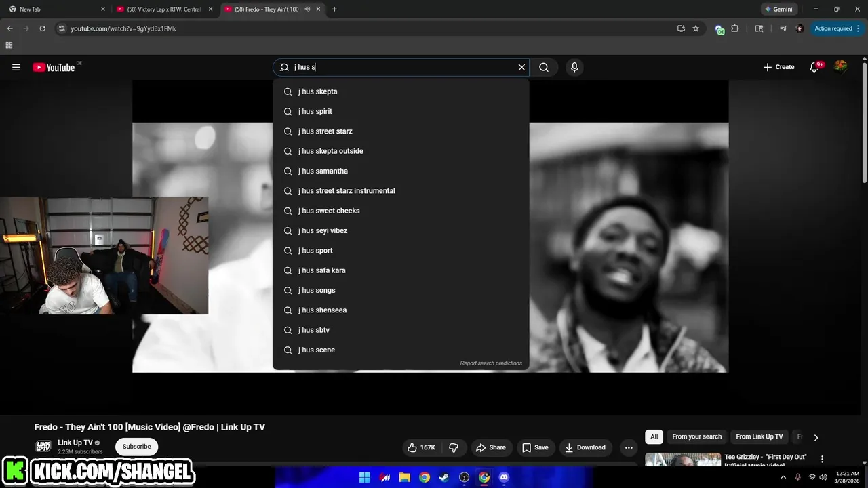Open the apps grid in bookmarks bar
This screenshot has width=868, height=488.
click(9, 45)
